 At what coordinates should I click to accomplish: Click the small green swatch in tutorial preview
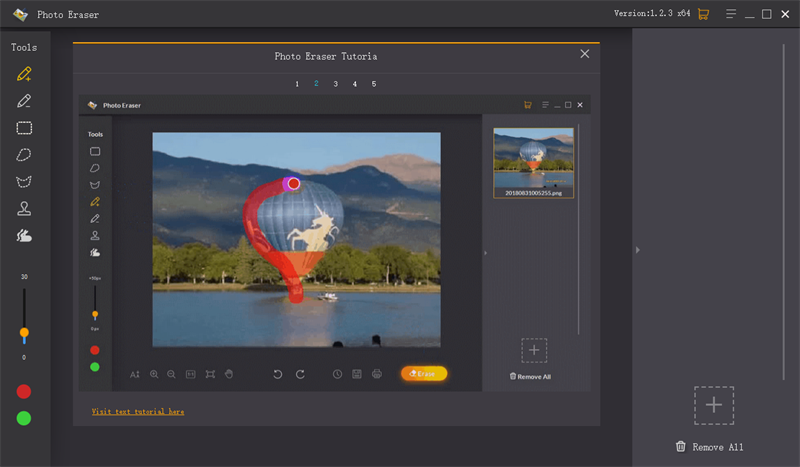coord(95,367)
